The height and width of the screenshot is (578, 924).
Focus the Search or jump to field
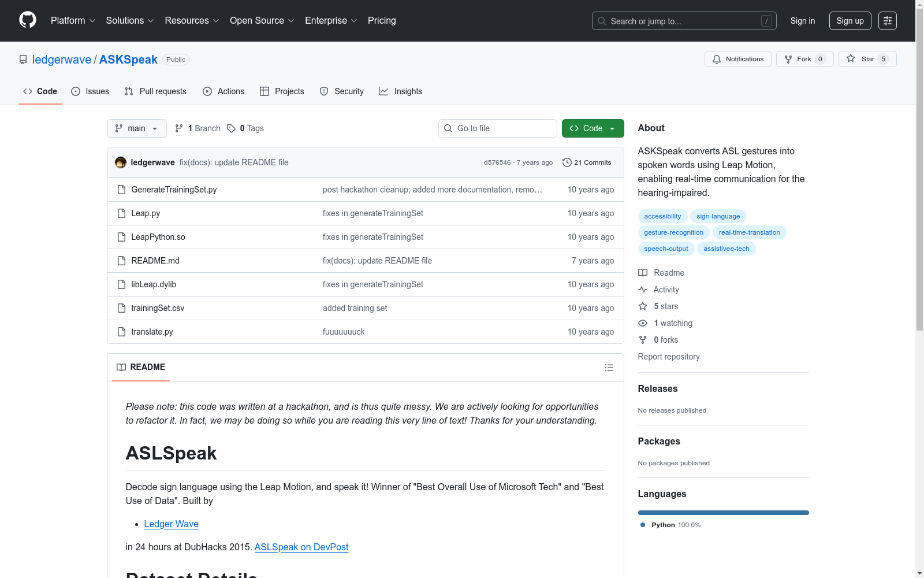coord(684,21)
